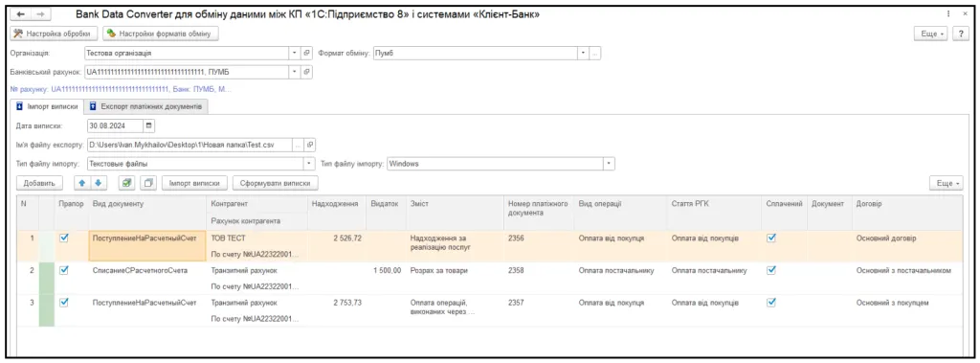980x363 pixels.
Task: Click the Договір column header
Action: coord(907,213)
